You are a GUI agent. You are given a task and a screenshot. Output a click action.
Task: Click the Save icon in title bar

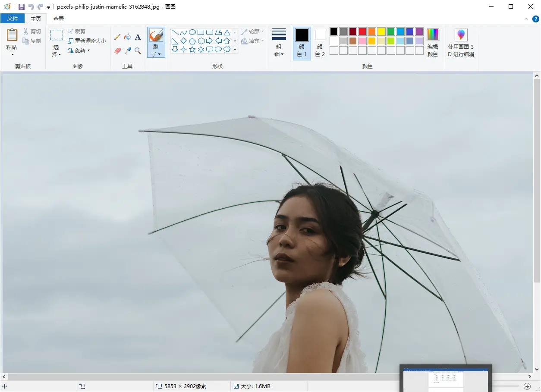(22, 7)
